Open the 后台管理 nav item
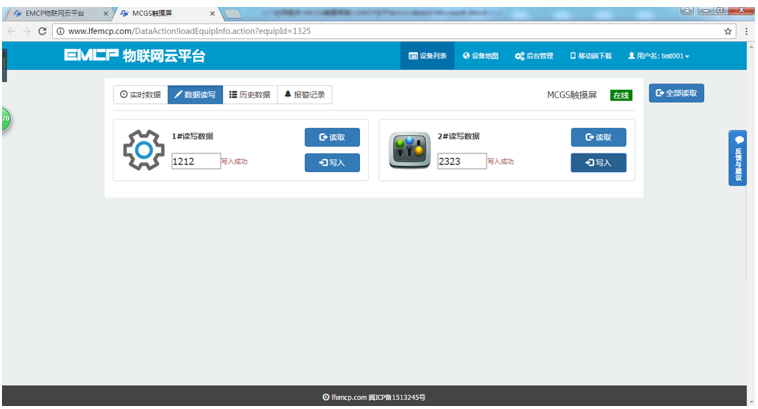 (x=534, y=56)
